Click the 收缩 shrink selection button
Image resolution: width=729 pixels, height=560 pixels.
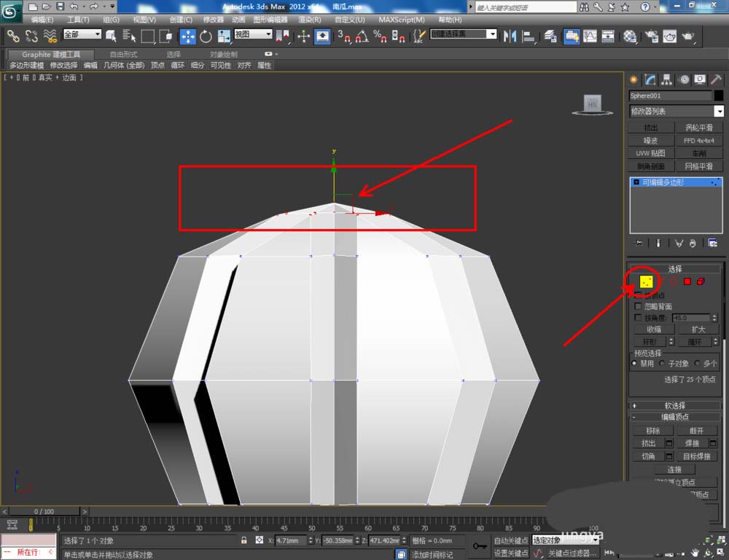654,330
